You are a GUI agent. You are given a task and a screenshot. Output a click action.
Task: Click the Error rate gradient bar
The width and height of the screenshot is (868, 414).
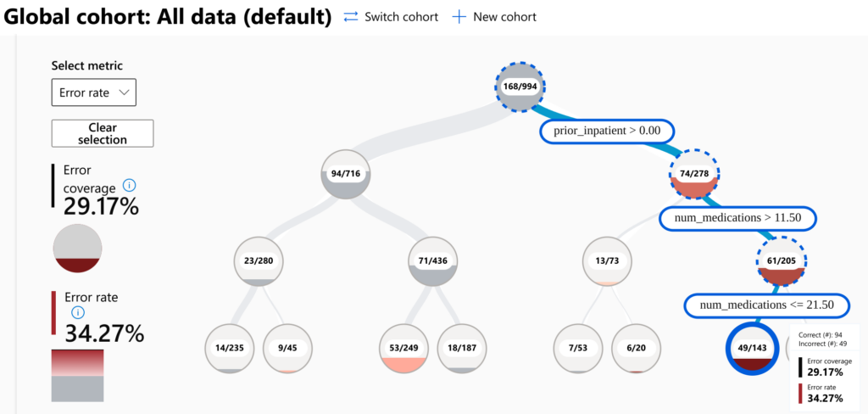point(78,374)
